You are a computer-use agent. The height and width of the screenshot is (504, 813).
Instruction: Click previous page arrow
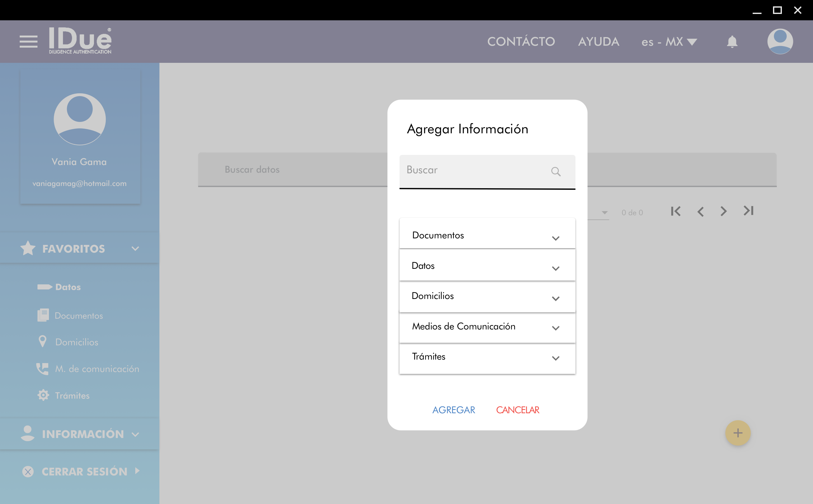click(x=700, y=211)
